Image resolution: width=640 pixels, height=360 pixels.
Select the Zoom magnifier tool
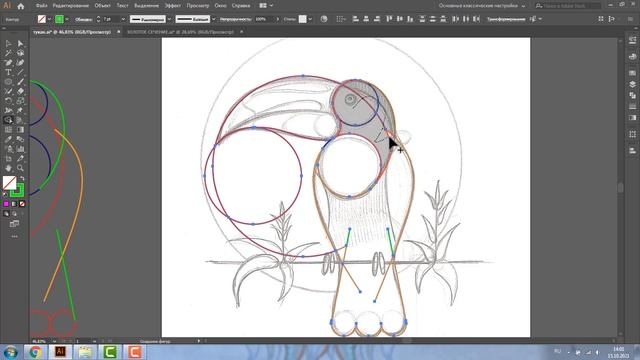tap(20, 168)
